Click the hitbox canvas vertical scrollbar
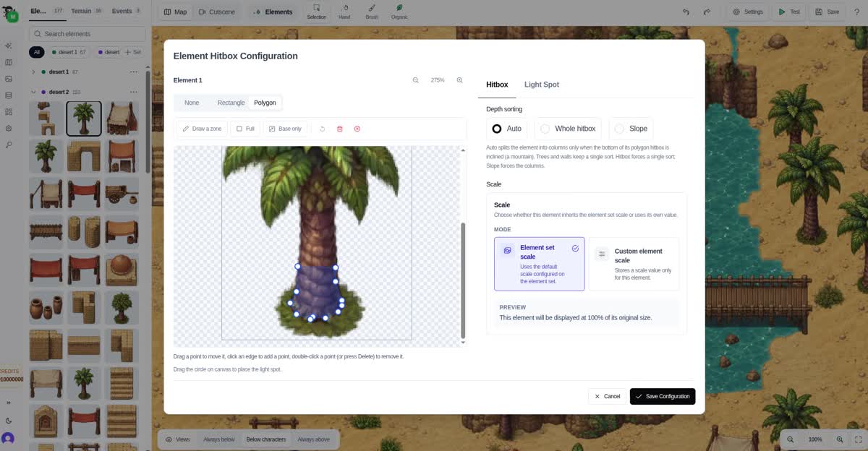 click(463, 280)
